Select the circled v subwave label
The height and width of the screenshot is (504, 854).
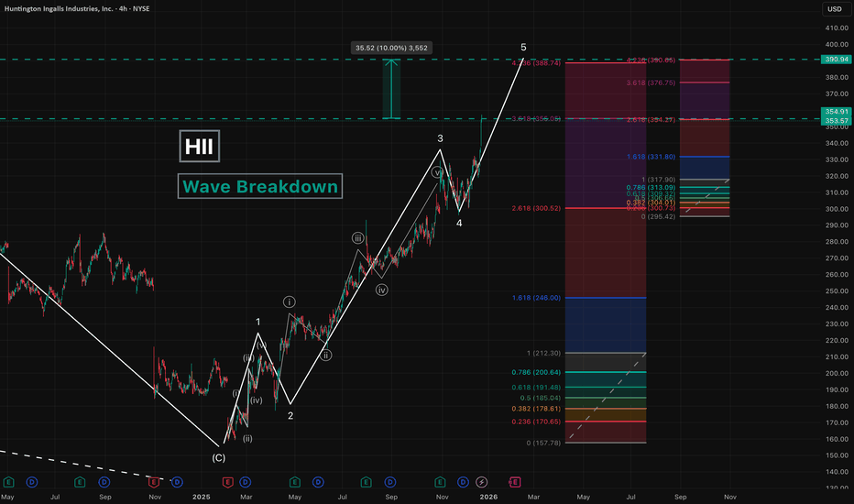tap(437, 172)
